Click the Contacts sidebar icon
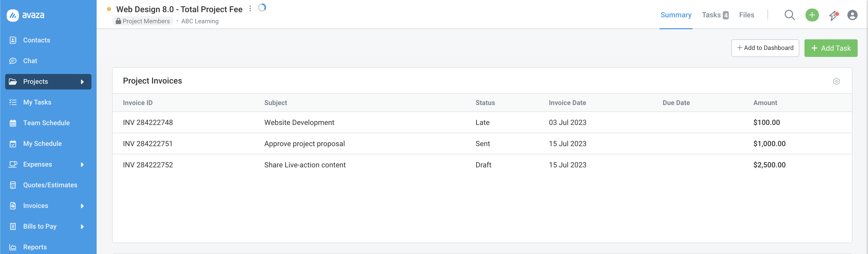Image resolution: width=868 pixels, height=254 pixels. click(x=13, y=40)
